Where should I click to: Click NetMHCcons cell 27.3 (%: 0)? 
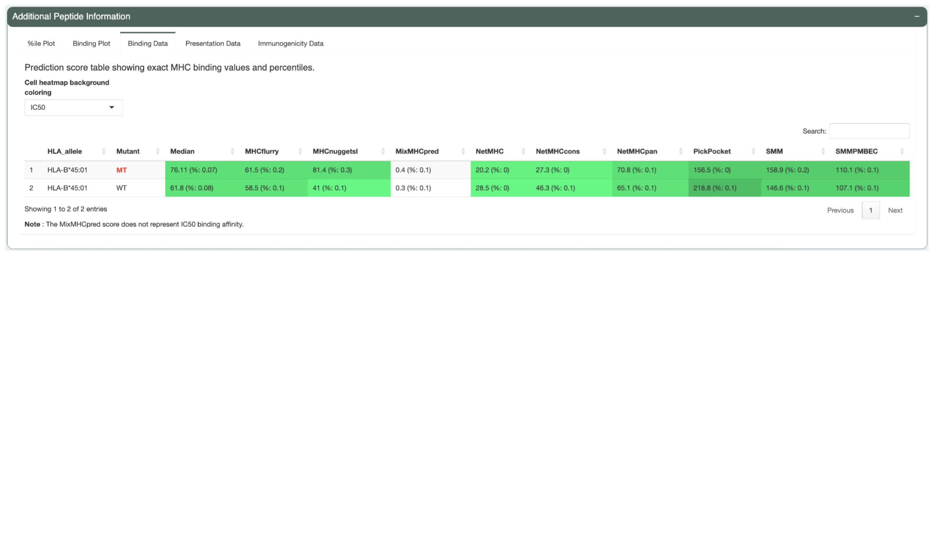click(572, 170)
